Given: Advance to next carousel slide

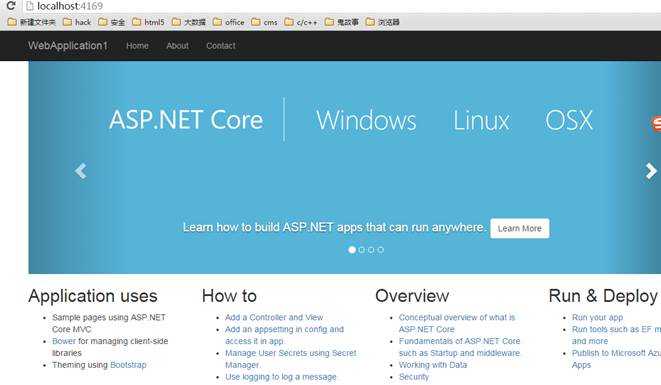Looking at the screenshot, I should pos(651,171).
